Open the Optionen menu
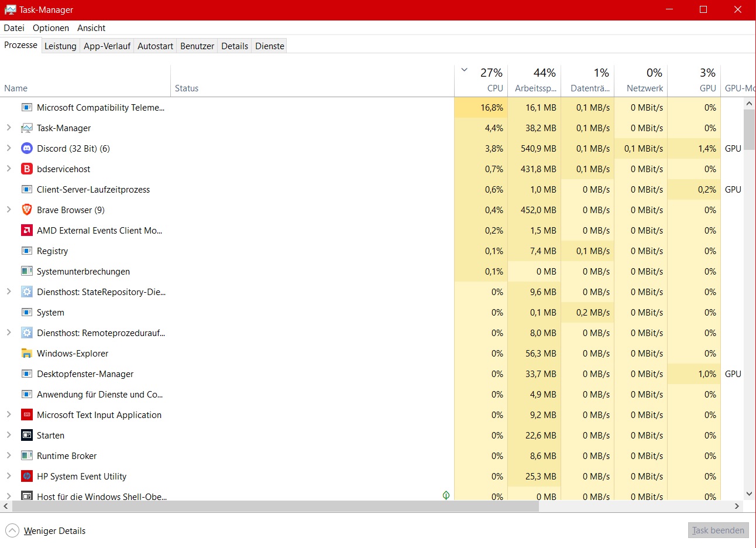Image resolution: width=756 pixels, height=548 pixels. (x=51, y=28)
